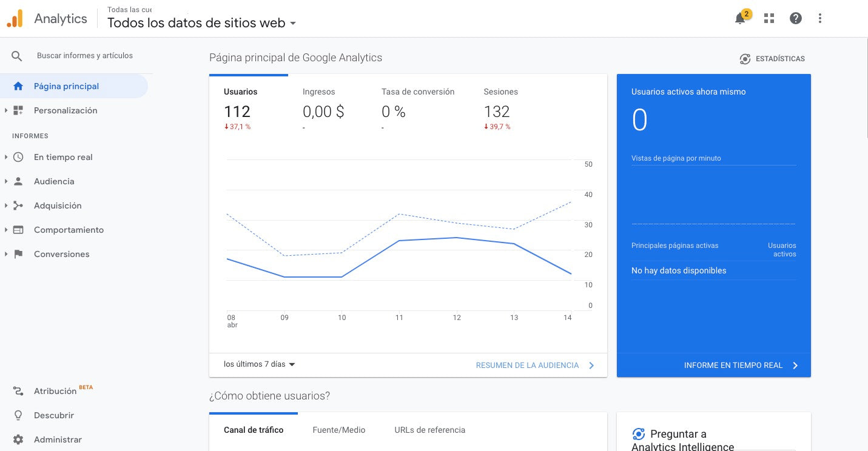
Task: Expand the Comportamiento reports
Action: click(6, 230)
